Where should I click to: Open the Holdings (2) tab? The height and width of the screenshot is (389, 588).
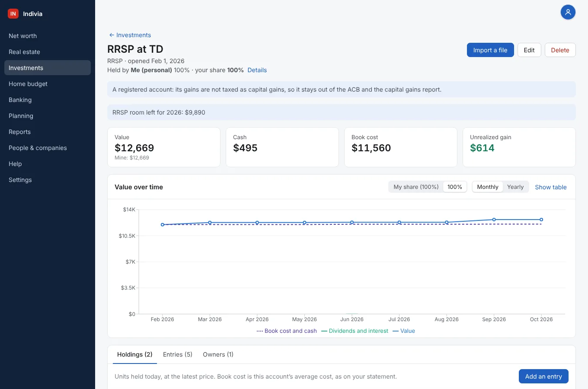(135, 354)
